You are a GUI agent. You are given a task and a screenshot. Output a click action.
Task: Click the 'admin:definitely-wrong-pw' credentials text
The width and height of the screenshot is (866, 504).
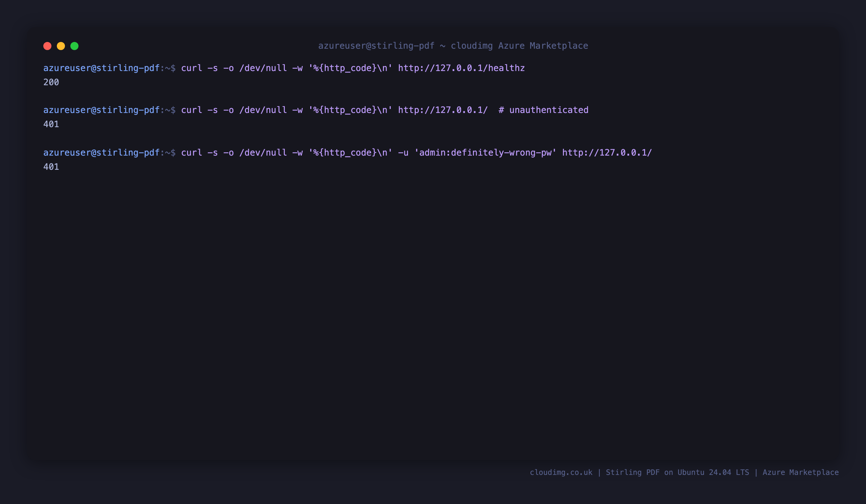point(485,153)
